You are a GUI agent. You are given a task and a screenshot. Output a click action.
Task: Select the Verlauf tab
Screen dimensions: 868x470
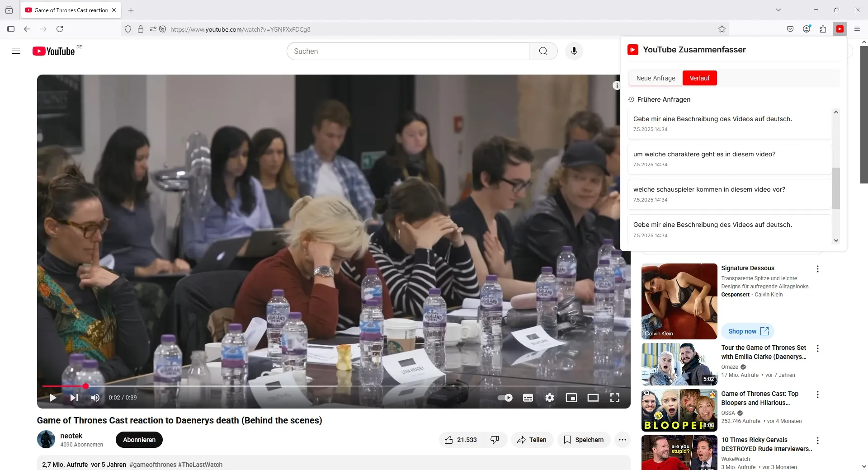click(x=699, y=78)
